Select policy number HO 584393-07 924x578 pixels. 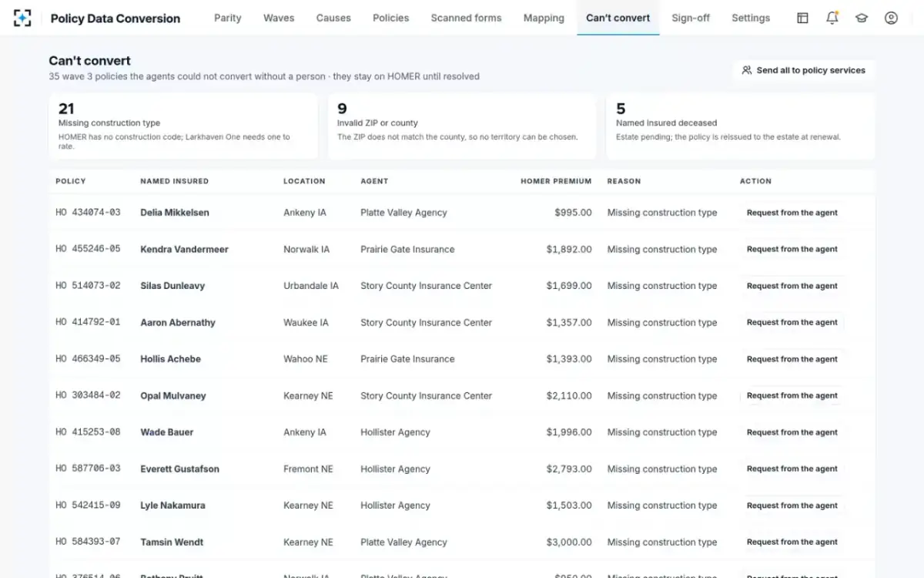point(88,542)
